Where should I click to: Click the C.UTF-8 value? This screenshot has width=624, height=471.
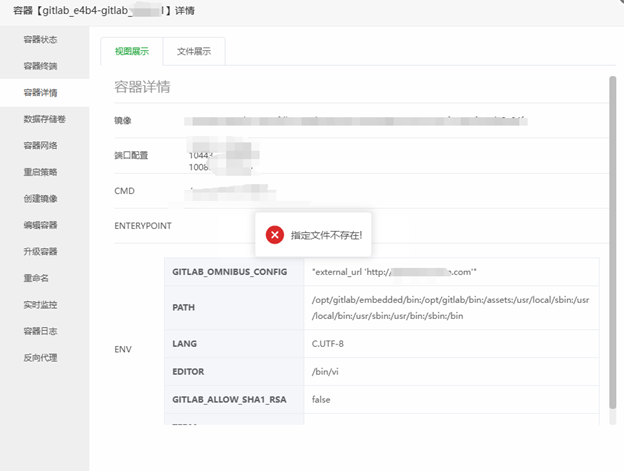(x=328, y=344)
